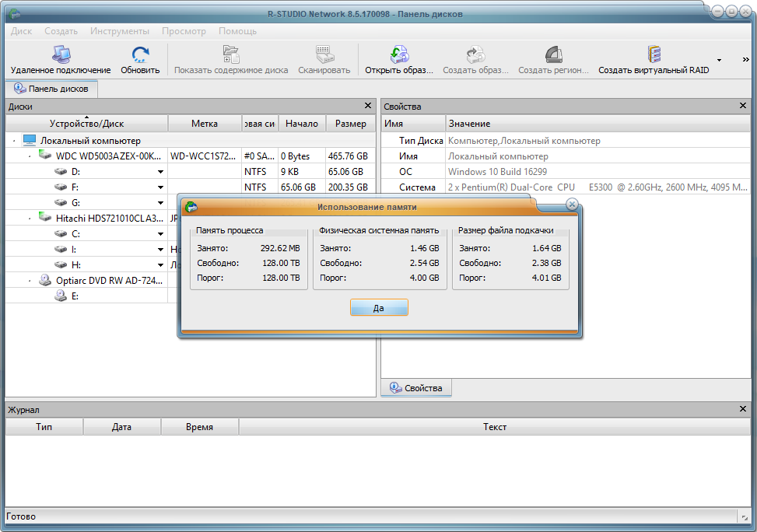Click the Дата column header in journal
The height and width of the screenshot is (532, 757).
point(121,427)
